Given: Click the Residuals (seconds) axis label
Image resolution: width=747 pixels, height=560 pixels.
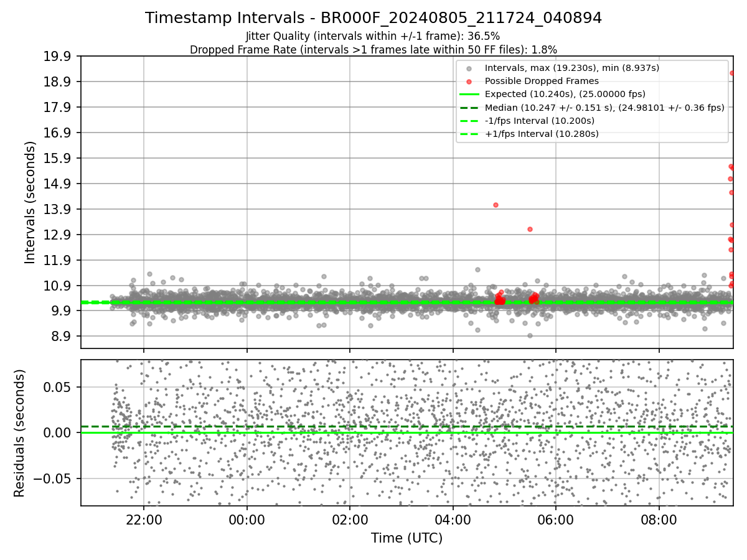Looking at the screenshot, I should 19,433.
